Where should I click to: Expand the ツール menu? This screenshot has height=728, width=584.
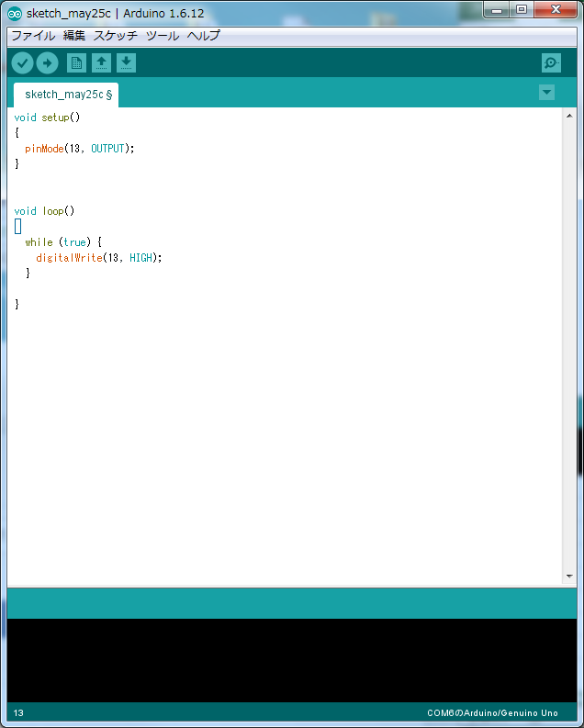[163, 36]
